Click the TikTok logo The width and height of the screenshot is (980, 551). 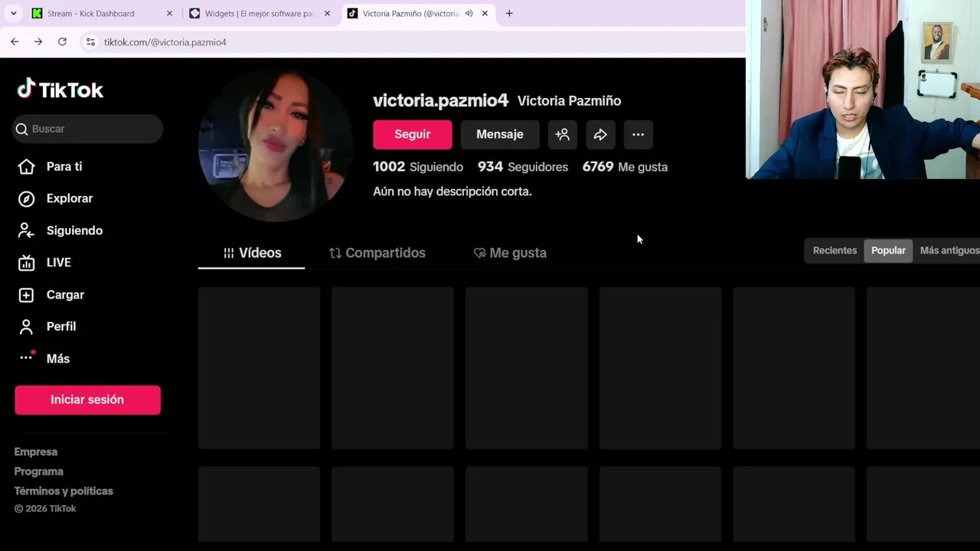[60, 90]
